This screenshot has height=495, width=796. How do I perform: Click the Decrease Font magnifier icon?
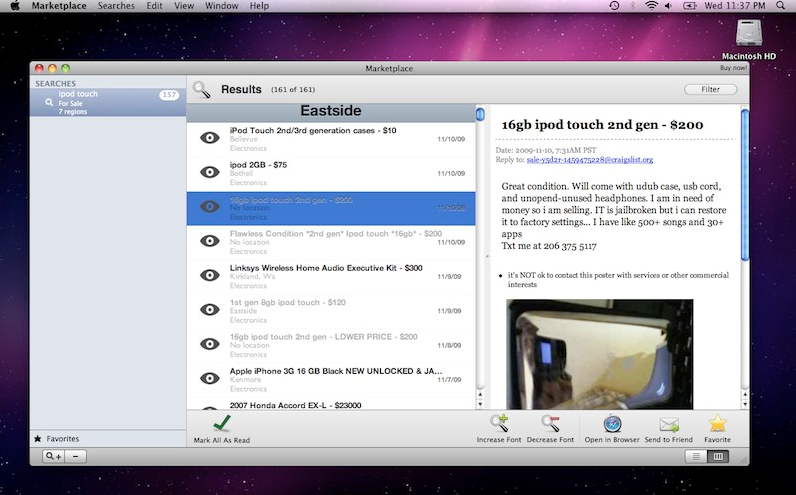click(551, 424)
